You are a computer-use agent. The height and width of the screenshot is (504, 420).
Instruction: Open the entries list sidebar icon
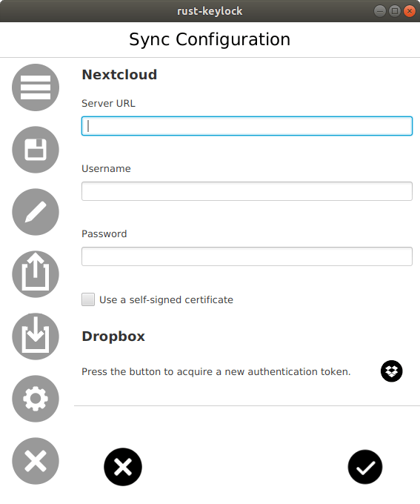36,87
